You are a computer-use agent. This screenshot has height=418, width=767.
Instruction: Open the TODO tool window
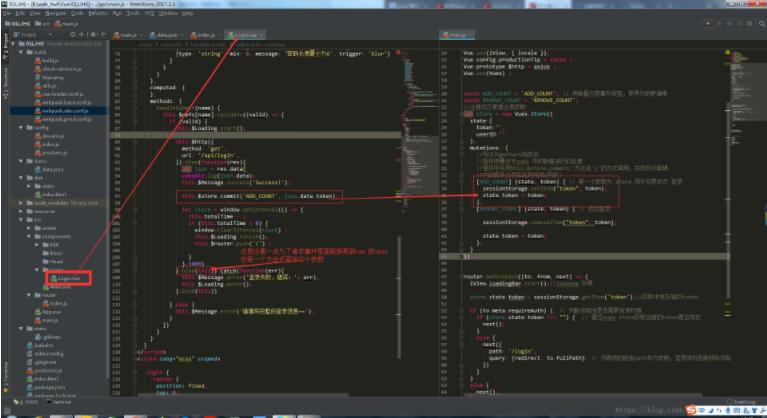pyautogui.click(x=26, y=402)
